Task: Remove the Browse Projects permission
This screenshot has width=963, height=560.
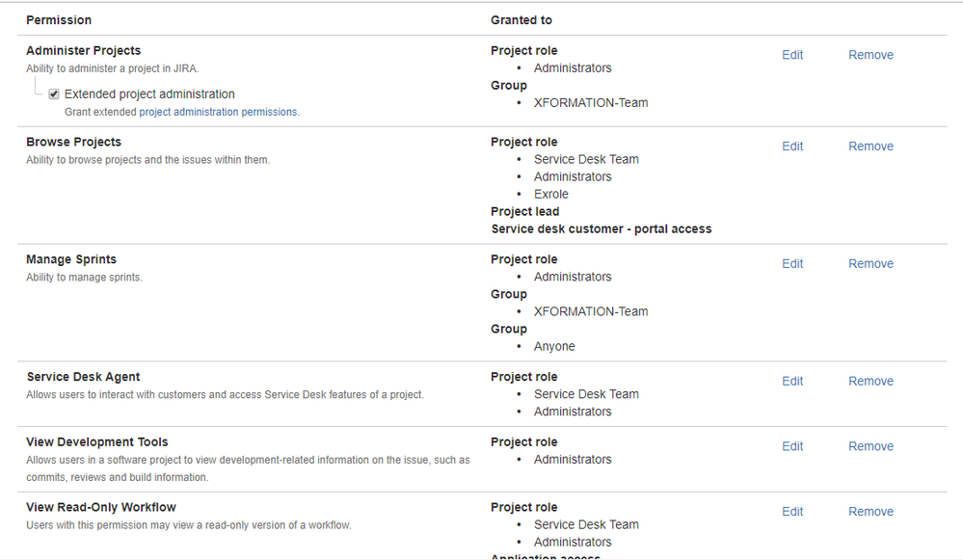Action: pyautogui.click(x=869, y=146)
